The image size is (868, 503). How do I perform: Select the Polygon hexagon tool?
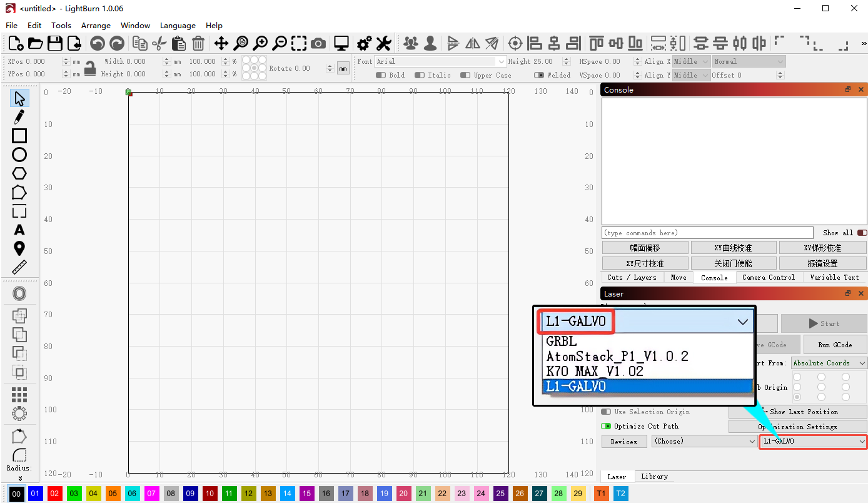click(19, 173)
